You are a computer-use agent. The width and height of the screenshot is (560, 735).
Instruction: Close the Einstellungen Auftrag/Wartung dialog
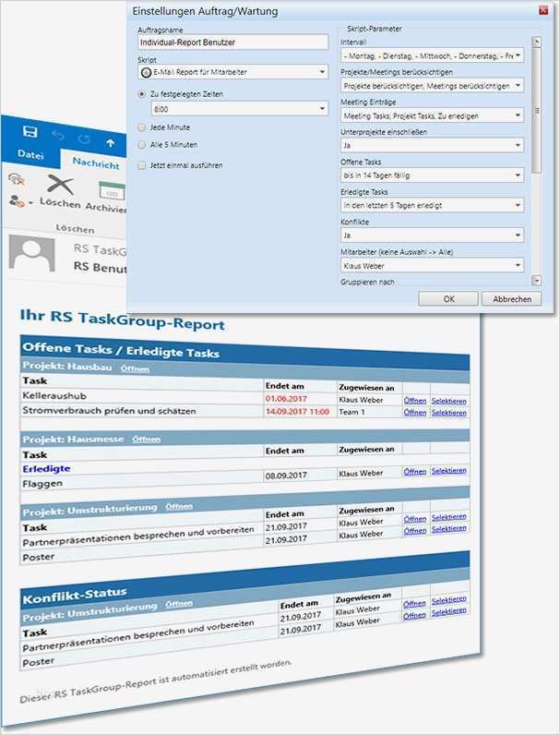click(543, 10)
